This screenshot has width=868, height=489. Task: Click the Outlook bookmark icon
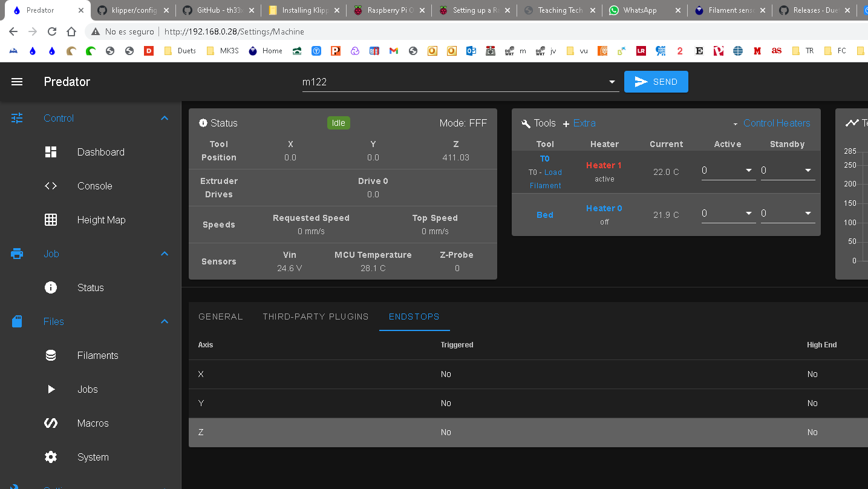click(471, 51)
